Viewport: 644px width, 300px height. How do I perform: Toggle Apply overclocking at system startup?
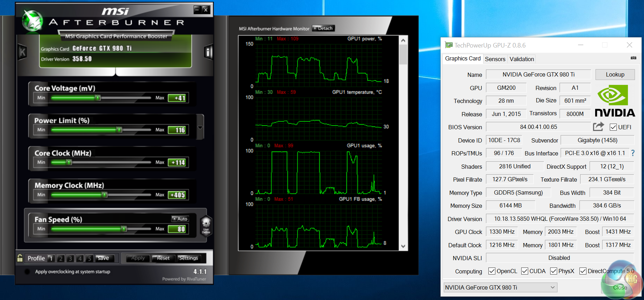click(27, 272)
